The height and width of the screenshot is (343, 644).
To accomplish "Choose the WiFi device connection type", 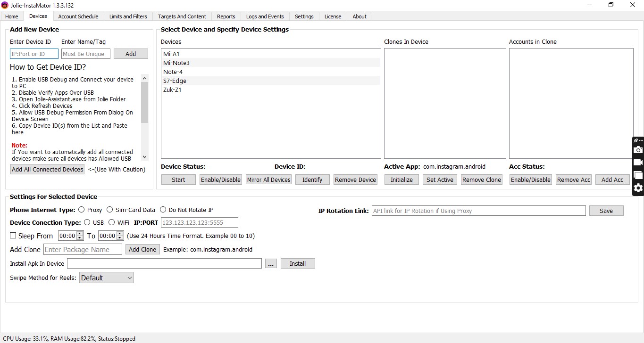I will pyautogui.click(x=112, y=222).
